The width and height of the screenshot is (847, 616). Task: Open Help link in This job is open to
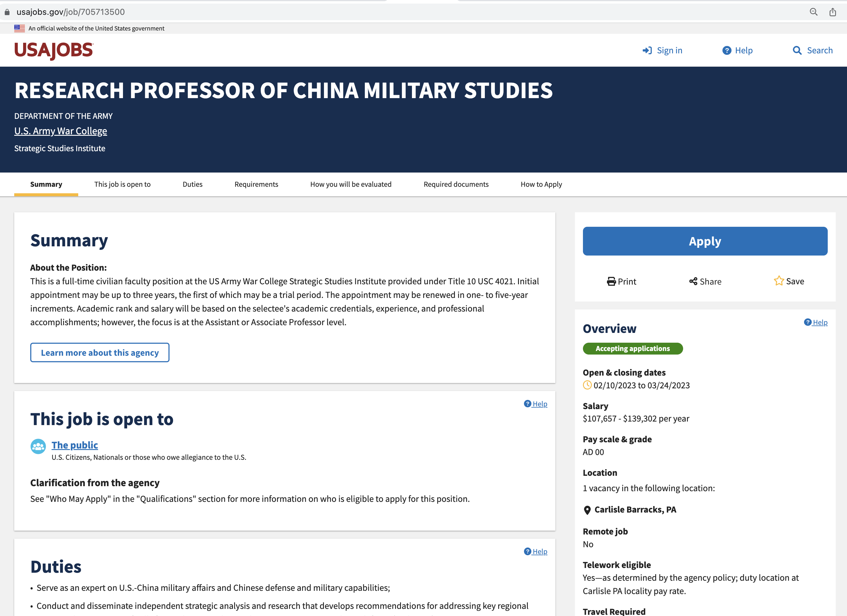536,404
